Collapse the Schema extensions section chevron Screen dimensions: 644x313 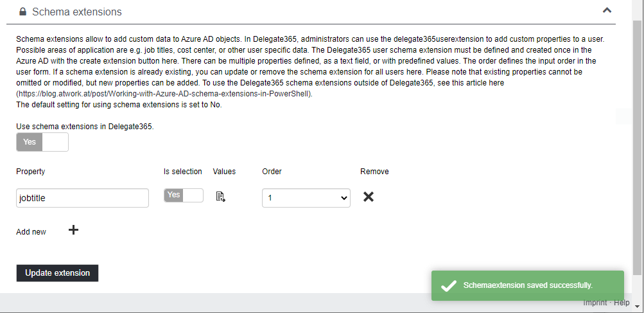(607, 10)
